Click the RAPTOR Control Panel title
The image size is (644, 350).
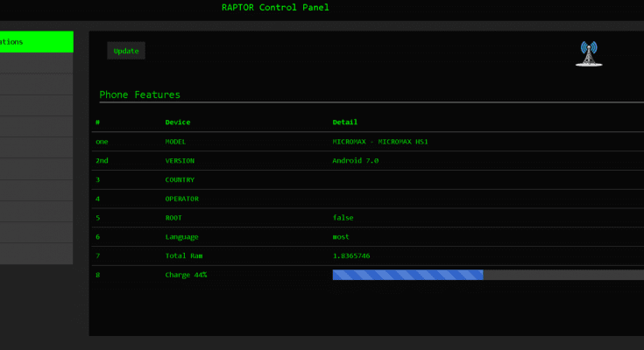tap(275, 8)
